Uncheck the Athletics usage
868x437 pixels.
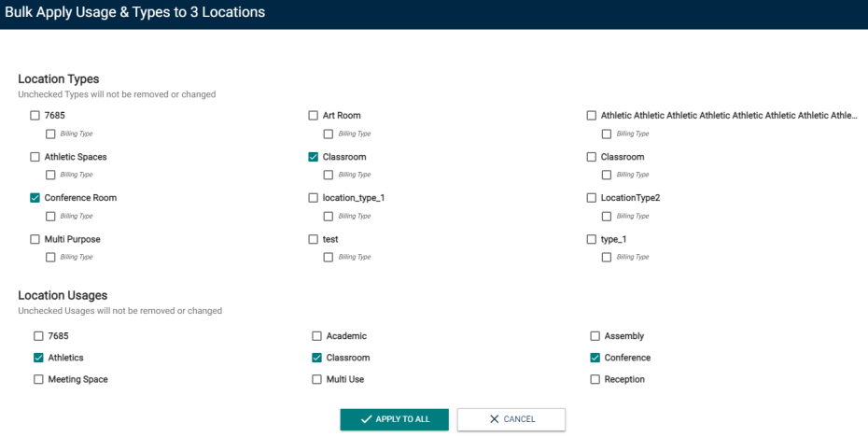pos(38,358)
